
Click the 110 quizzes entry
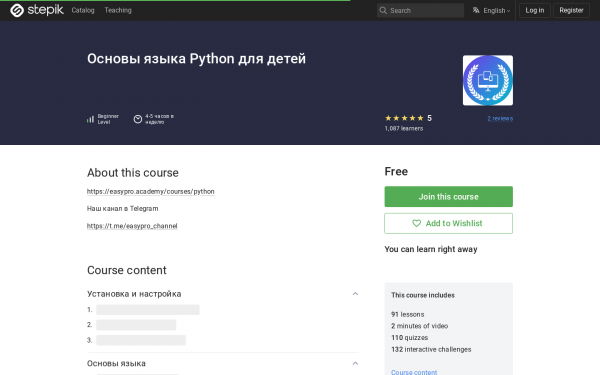[x=409, y=338]
